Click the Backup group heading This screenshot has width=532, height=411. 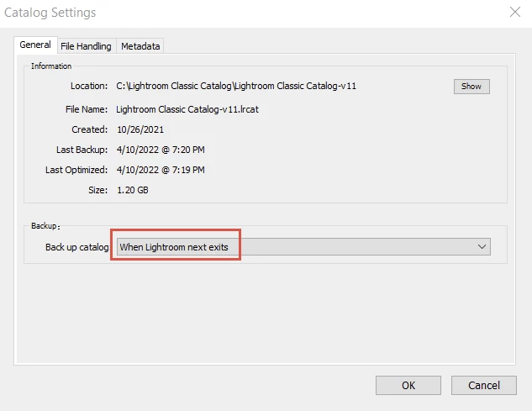coord(45,226)
